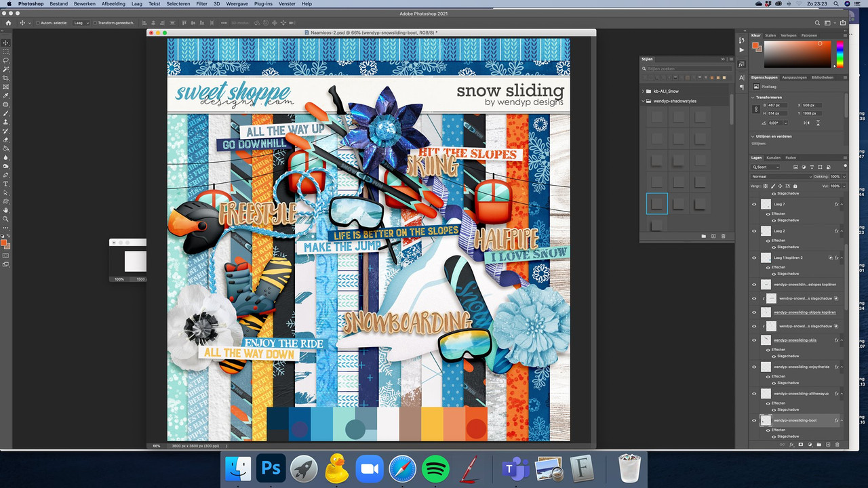Switch to the Aanpassingen tab

pos(795,77)
